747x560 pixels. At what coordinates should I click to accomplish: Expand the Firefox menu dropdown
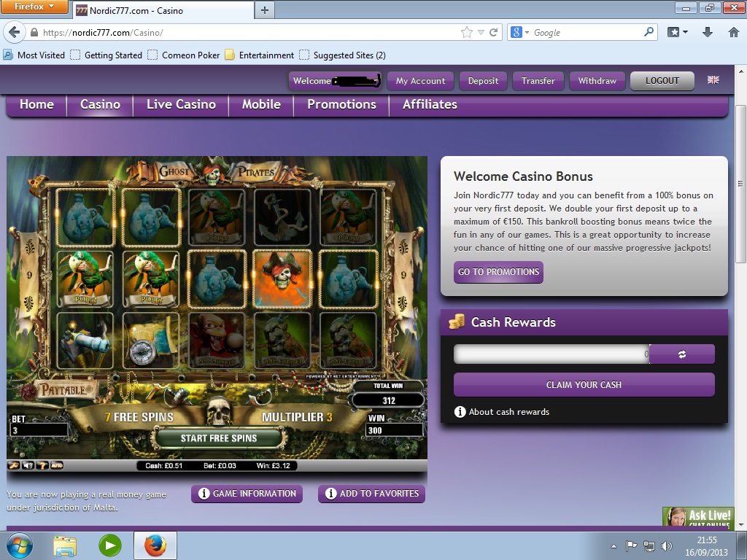click(35, 7)
